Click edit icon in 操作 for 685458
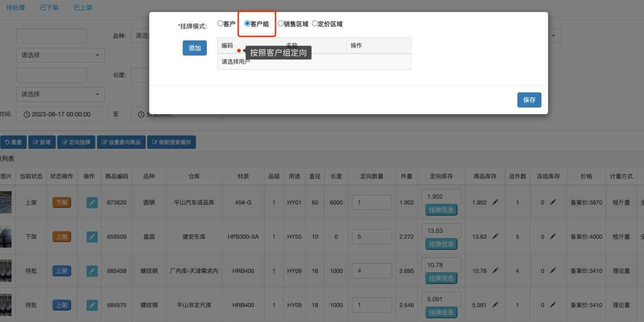The width and height of the screenshot is (644, 322). click(x=92, y=271)
